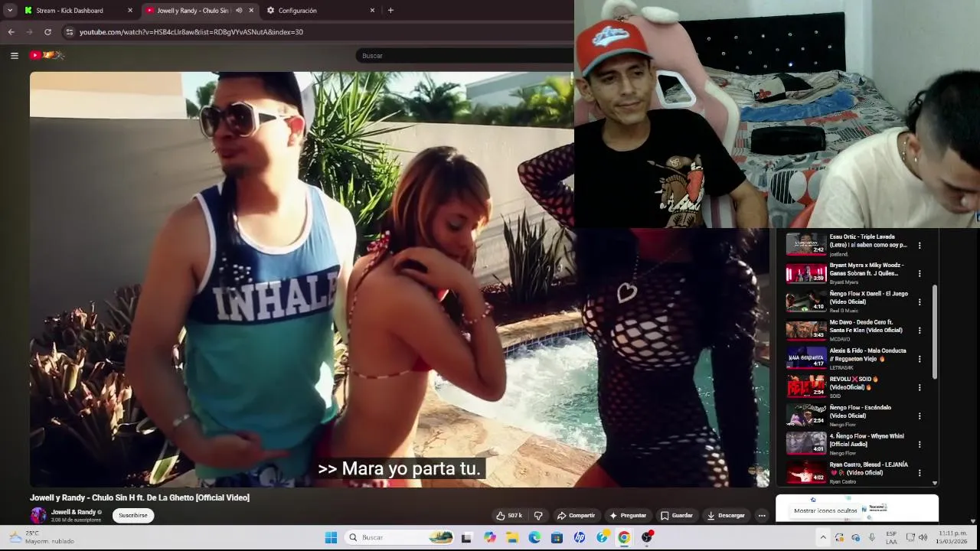Open options menu for Whyne Whini video
Screen dimensions: 980x551
920,444
